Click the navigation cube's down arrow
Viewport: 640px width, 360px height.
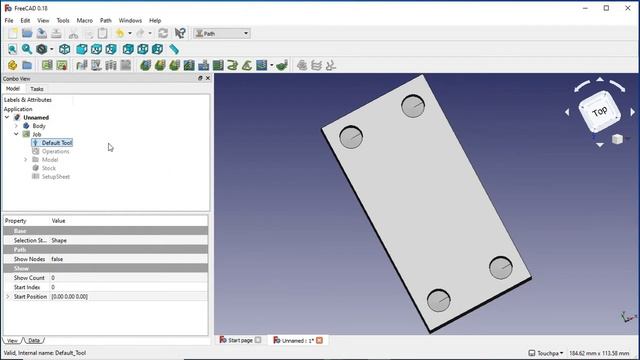(x=600, y=145)
